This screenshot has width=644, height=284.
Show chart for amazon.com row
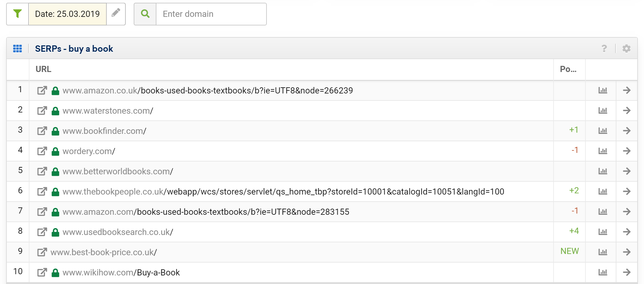pyautogui.click(x=603, y=212)
